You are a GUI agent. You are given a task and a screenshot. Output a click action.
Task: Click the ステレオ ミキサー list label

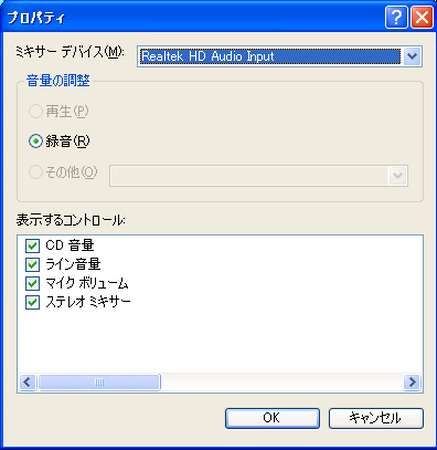(x=88, y=302)
